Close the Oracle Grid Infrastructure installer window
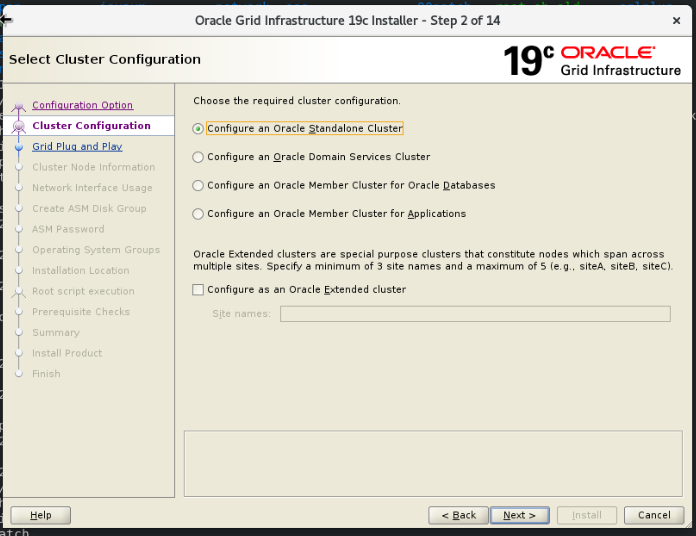Viewport: 696px width, 536px height. [676, 20]
